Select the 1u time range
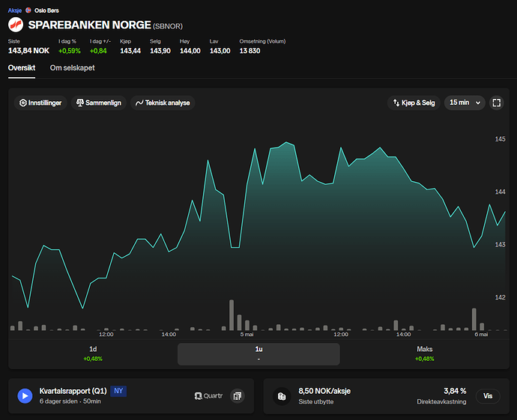This screenshot has width=517, height=420. (x=258, y=354)
